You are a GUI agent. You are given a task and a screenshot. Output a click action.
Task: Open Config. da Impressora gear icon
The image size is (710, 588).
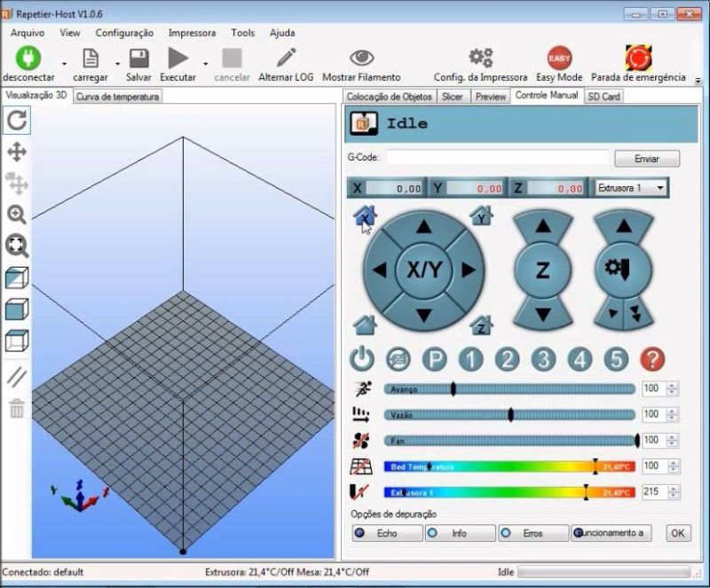(x=480, y=59)
